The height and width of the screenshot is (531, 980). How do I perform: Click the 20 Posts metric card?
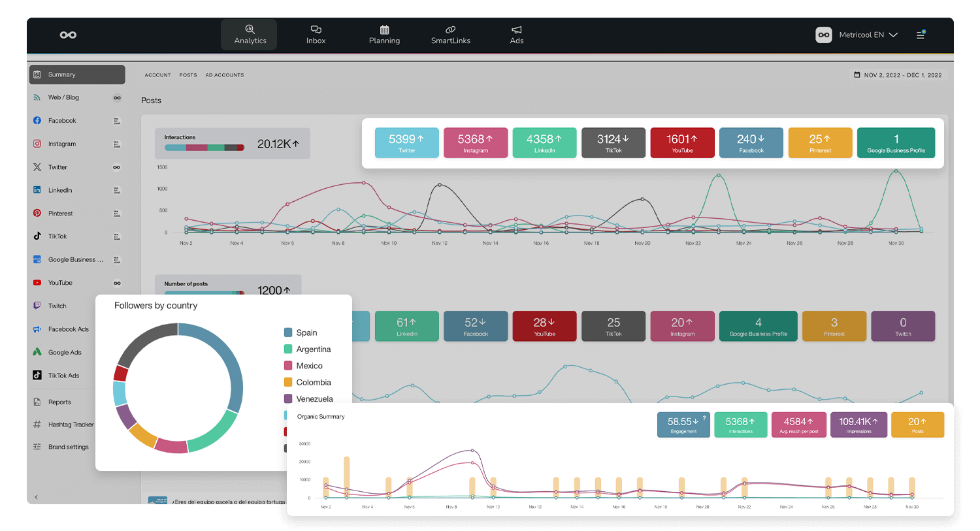click(x=917, y=425)
